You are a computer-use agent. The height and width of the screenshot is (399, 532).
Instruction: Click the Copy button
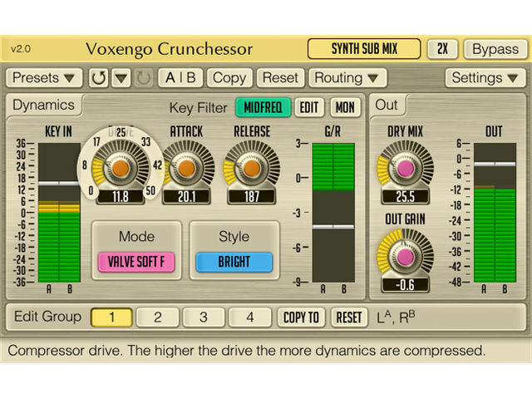229,78
